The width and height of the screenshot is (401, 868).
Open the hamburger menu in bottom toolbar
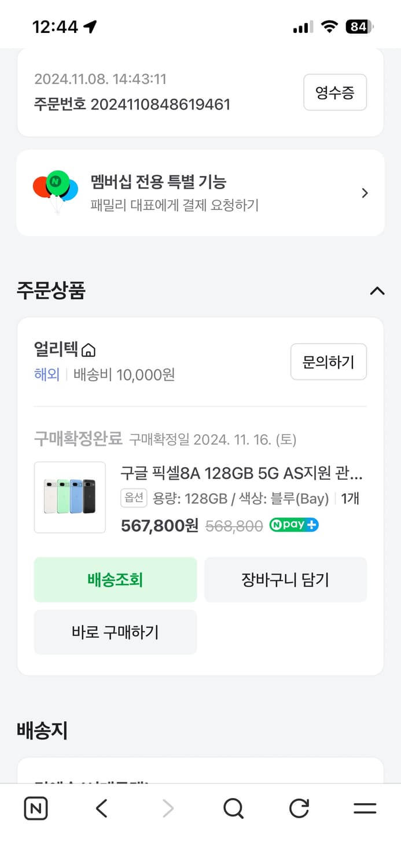364,808
